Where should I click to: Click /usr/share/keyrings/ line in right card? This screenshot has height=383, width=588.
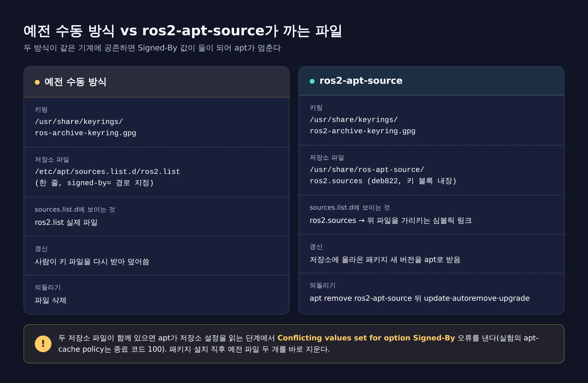[354, 120]
